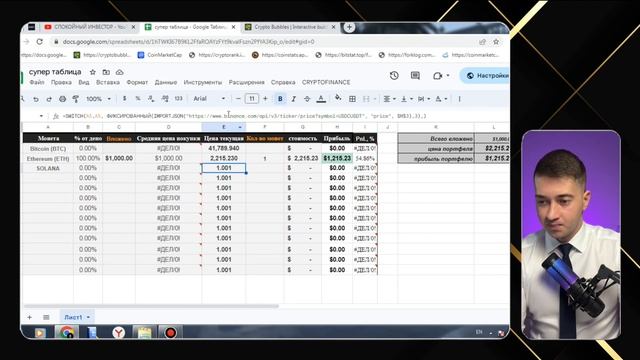Open Вставка menu
Image resolution: width=640 pixels, height=360 pixels.
tap(108, 82)
